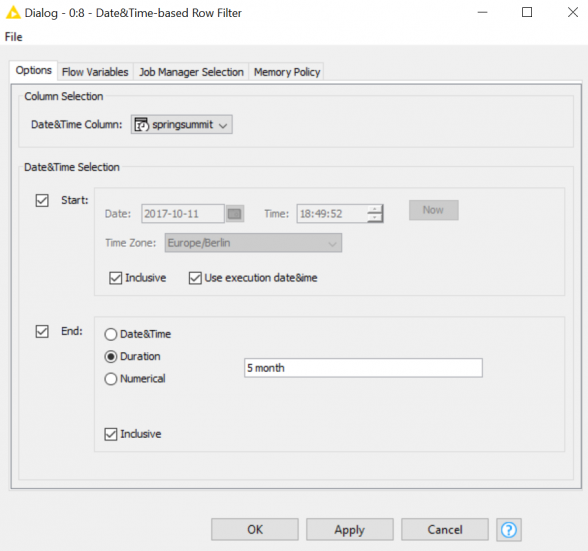Switch to the Job Manager Selection tab
Screen dimensions: 588x551
[191, 72]
